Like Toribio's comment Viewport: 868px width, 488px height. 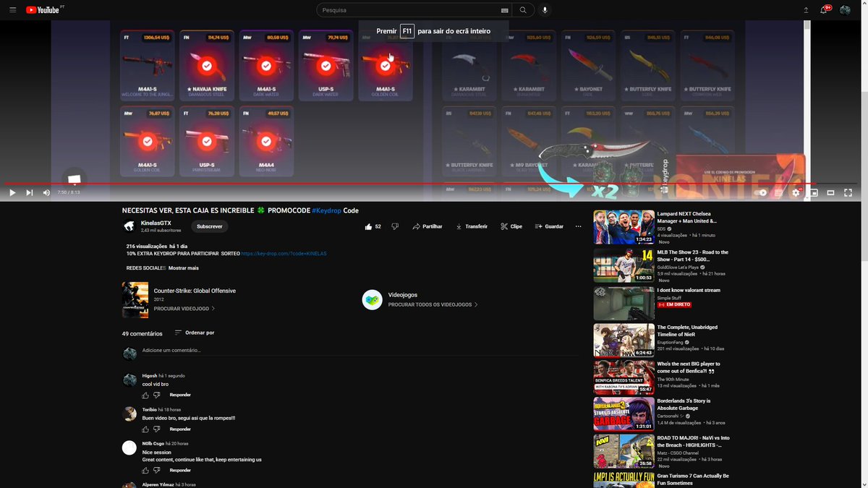[145, 429]
